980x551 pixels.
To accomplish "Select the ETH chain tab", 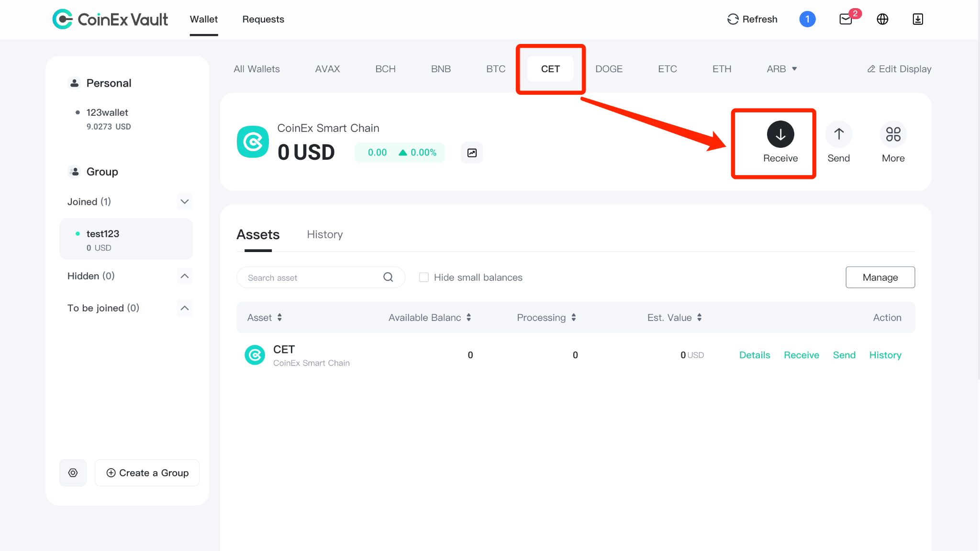I will coord(722,69).
